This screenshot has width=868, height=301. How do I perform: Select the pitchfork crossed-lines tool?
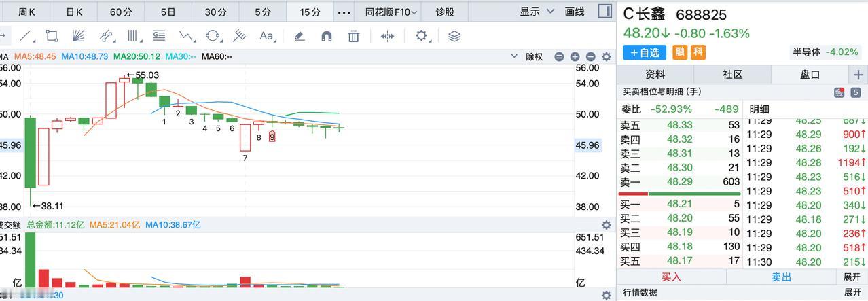tap(239, 36)
